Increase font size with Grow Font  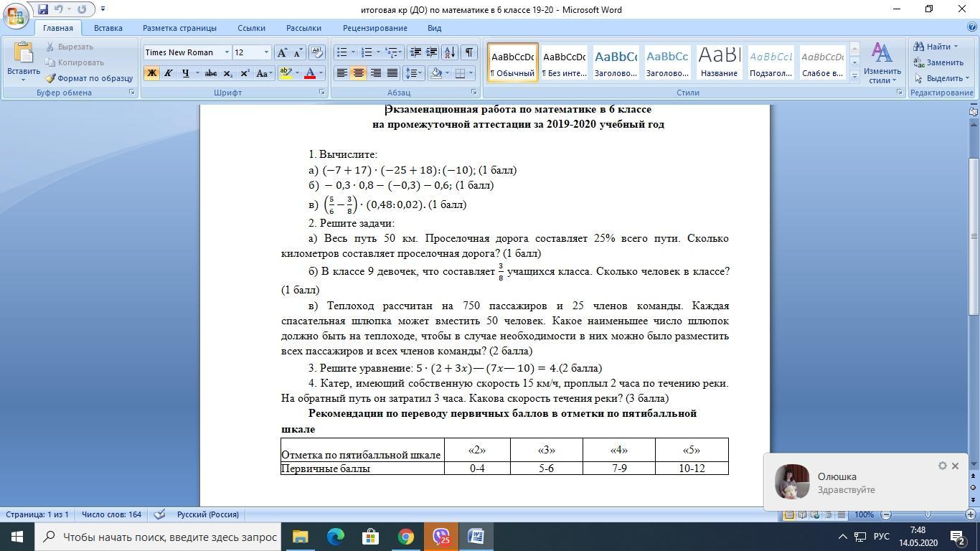tap(283, 52)
